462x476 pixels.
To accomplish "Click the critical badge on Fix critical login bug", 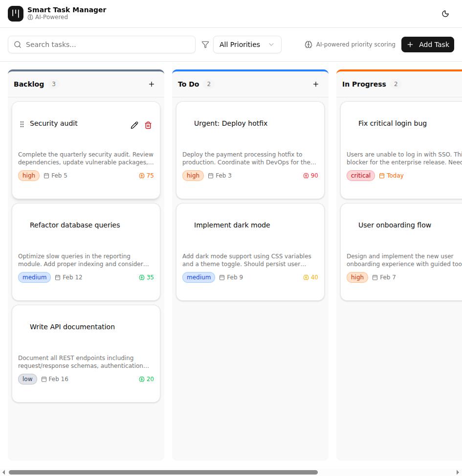I will 360,175.
